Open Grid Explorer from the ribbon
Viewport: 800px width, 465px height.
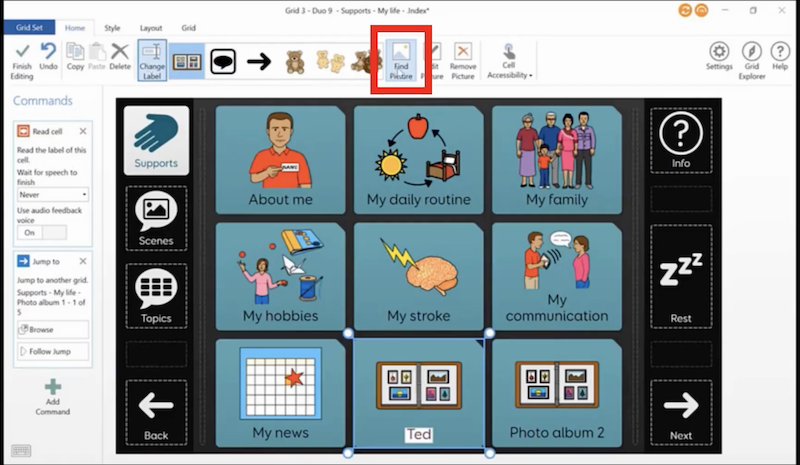752,58
